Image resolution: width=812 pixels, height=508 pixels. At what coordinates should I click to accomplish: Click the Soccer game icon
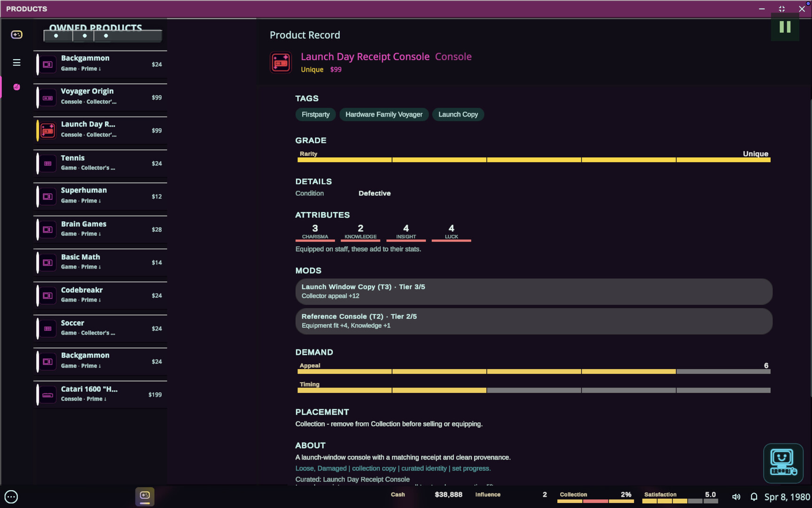pyautogui.click(x=47, y=329)
